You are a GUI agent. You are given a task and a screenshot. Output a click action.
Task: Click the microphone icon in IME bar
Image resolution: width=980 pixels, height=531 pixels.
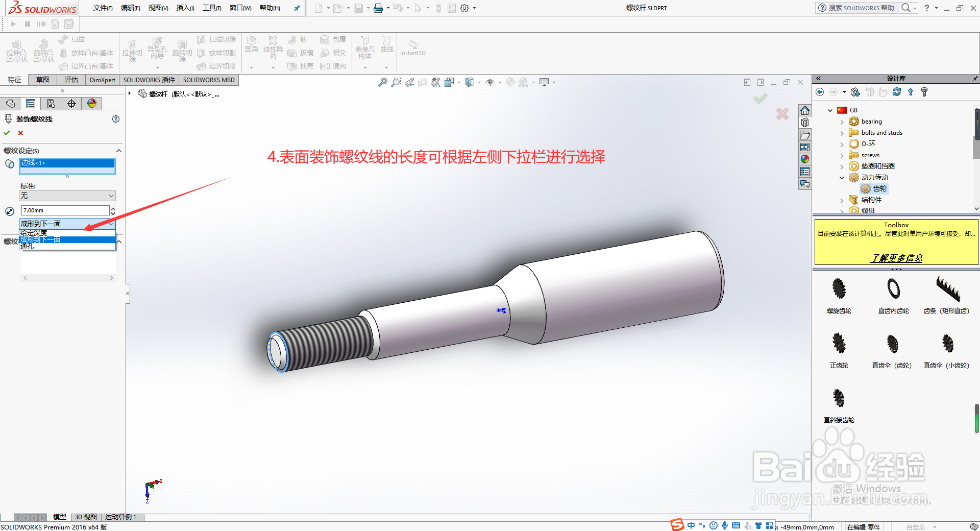[725, 525]
